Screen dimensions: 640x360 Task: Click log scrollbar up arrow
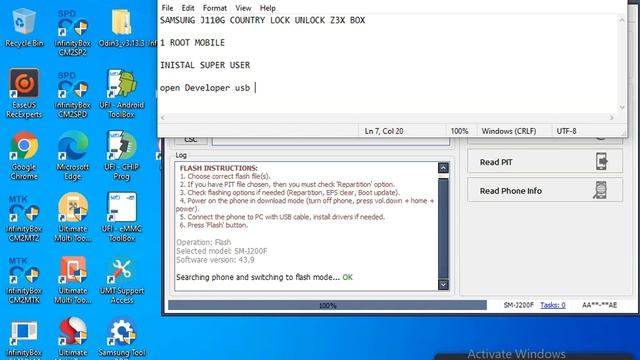coord(443,168)
